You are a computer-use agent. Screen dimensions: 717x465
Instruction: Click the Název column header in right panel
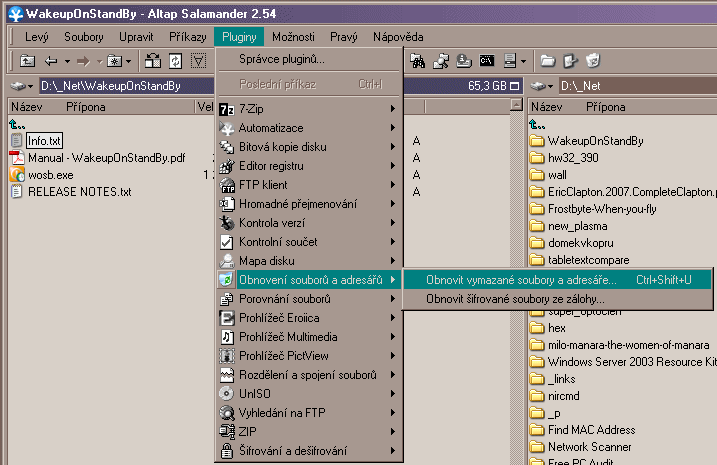pos(546,107)
